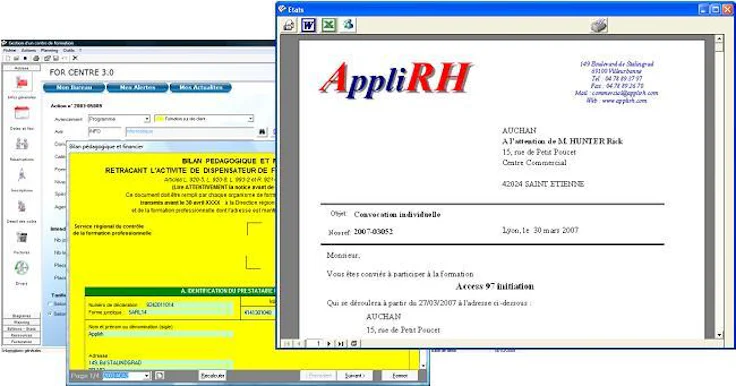
Task: Click the new document icon in For Centre toolbar
Action: pyautogui.click(x=8, y=58)
